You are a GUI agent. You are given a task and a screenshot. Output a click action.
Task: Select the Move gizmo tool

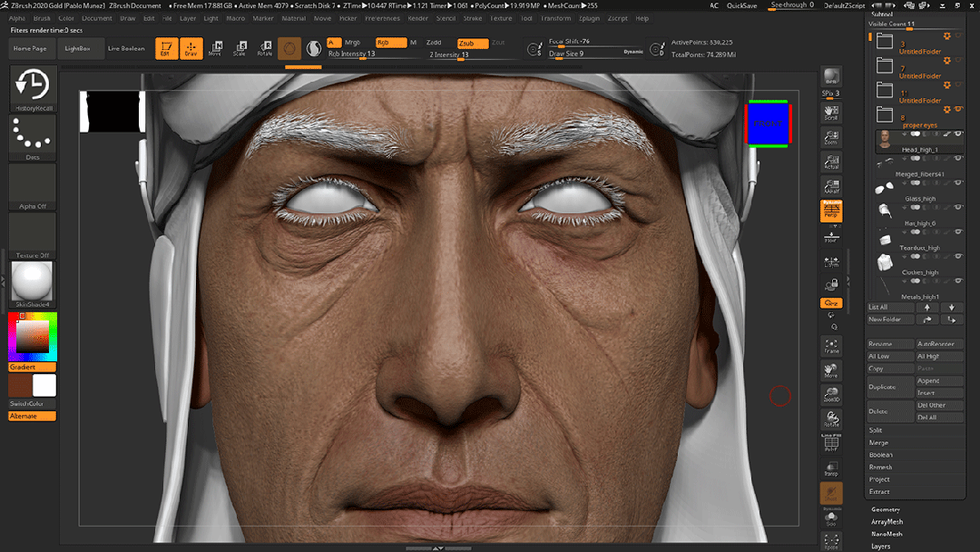tap(218, 45)
